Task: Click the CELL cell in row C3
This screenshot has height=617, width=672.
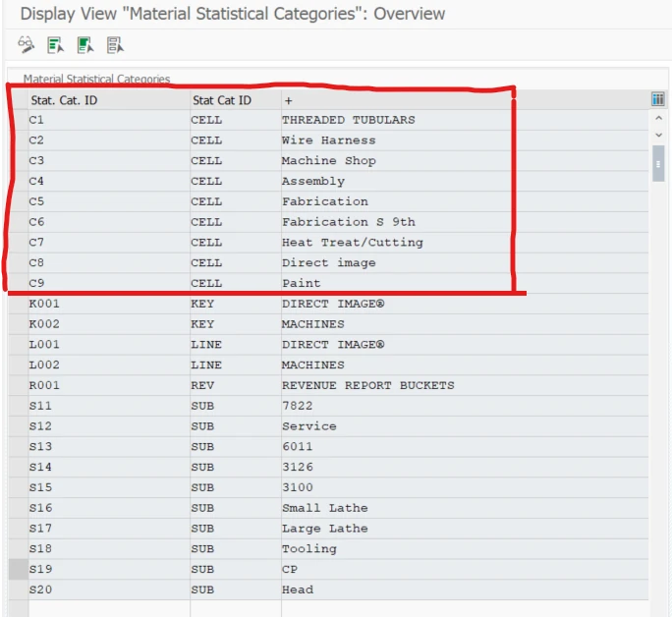Action: click(236, 161)
